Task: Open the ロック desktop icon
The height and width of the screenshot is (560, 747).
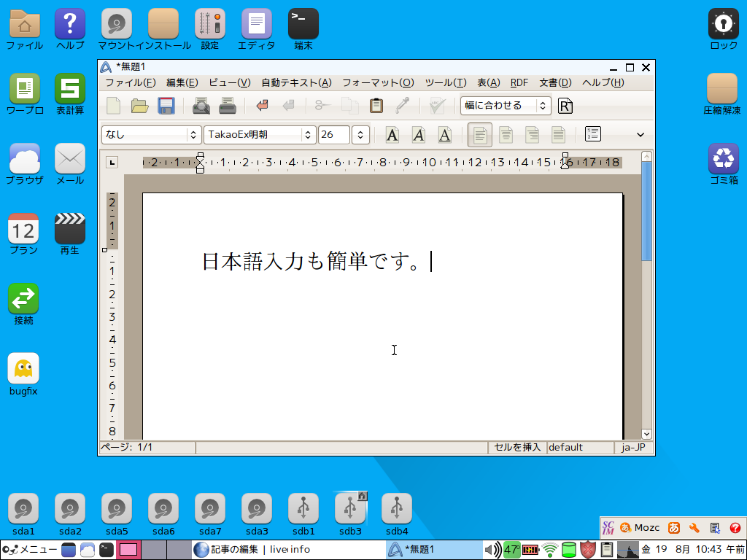Action: pos(724,29)
